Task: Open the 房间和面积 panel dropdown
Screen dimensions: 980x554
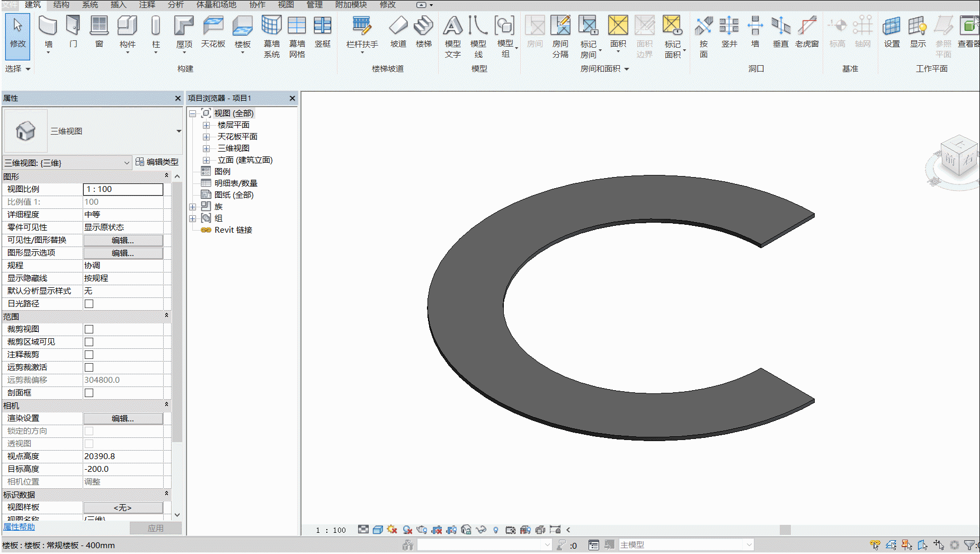Action: pos(604,69)
